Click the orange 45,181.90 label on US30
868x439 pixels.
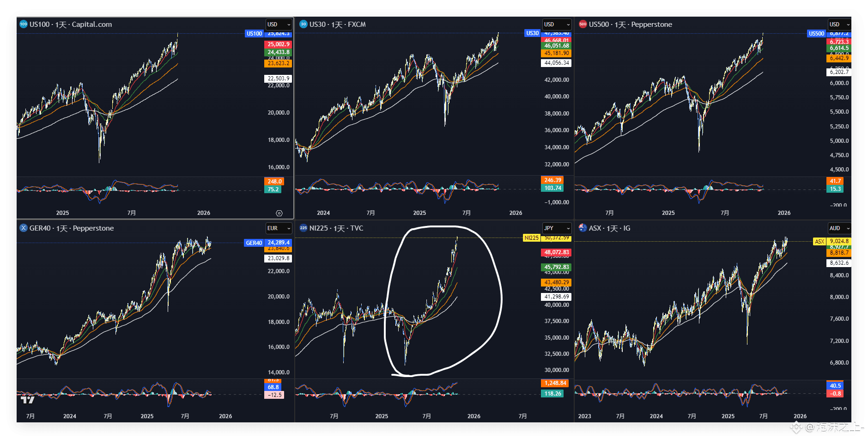pyautogui.click(x=557, y=53)
